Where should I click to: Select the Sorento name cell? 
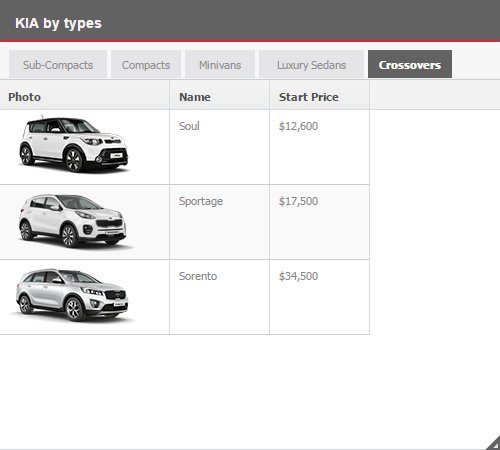click(x=219, y=297)
